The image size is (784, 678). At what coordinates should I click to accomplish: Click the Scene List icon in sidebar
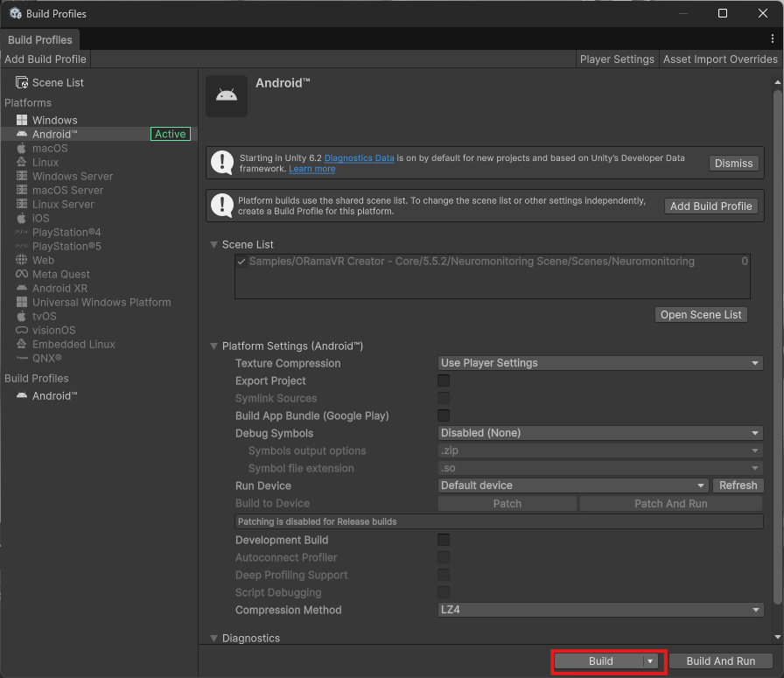[x=22, y=82]
